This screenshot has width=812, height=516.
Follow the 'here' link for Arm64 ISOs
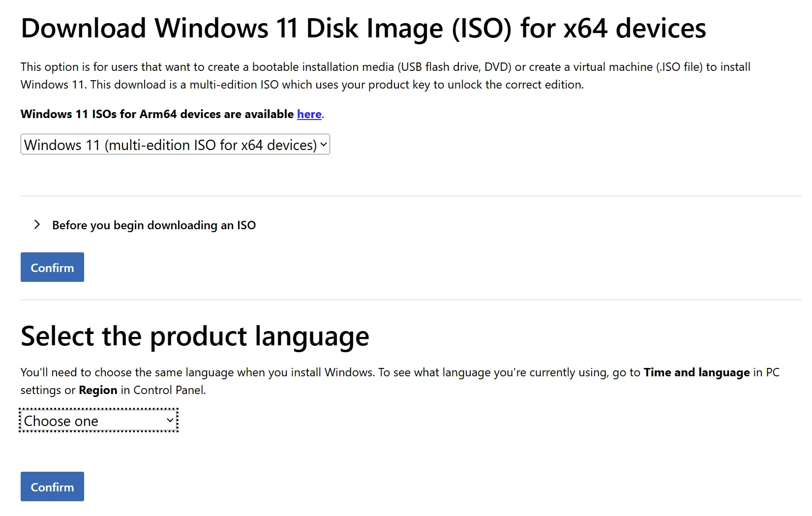tap(309, 114)
